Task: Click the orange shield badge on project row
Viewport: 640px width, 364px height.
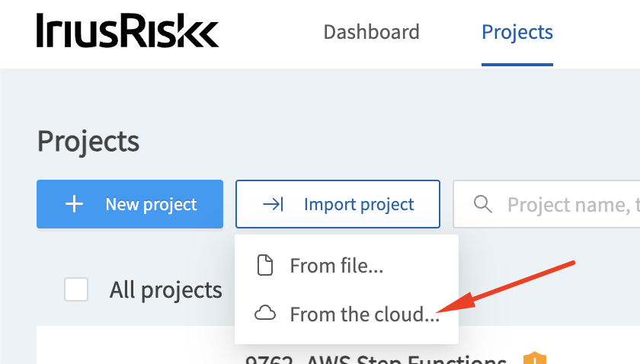Action: [x=535, y=358]
